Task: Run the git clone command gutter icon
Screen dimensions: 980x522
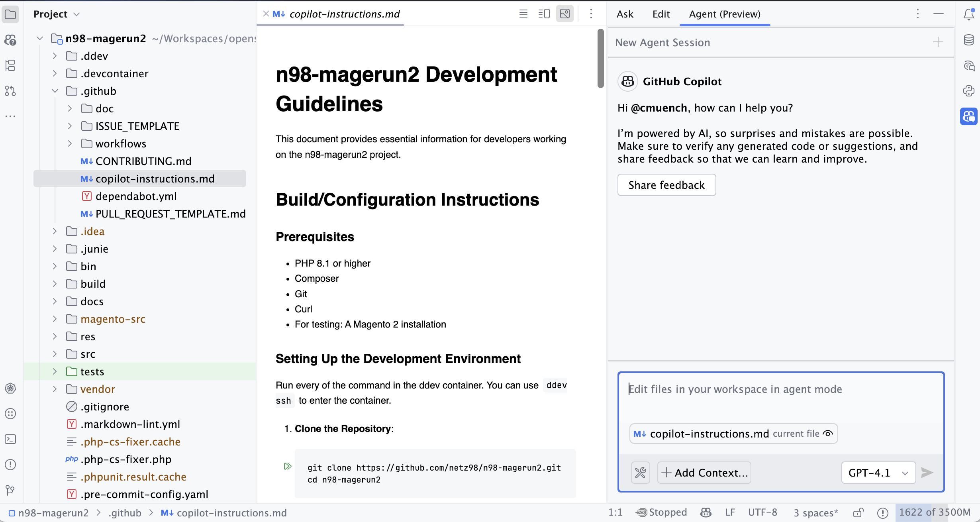Action: point(288,466)
